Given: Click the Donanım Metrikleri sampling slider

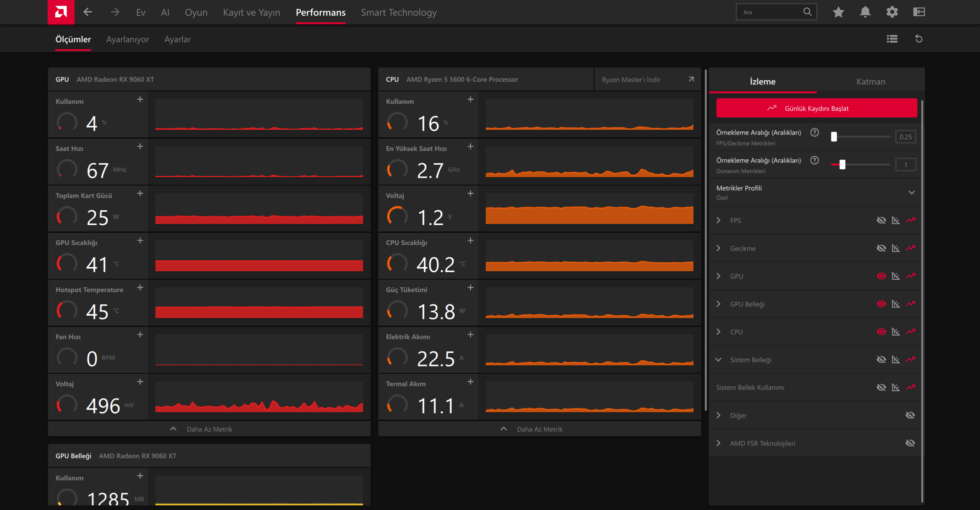Looking at the screenshot, I should [860, 165].
